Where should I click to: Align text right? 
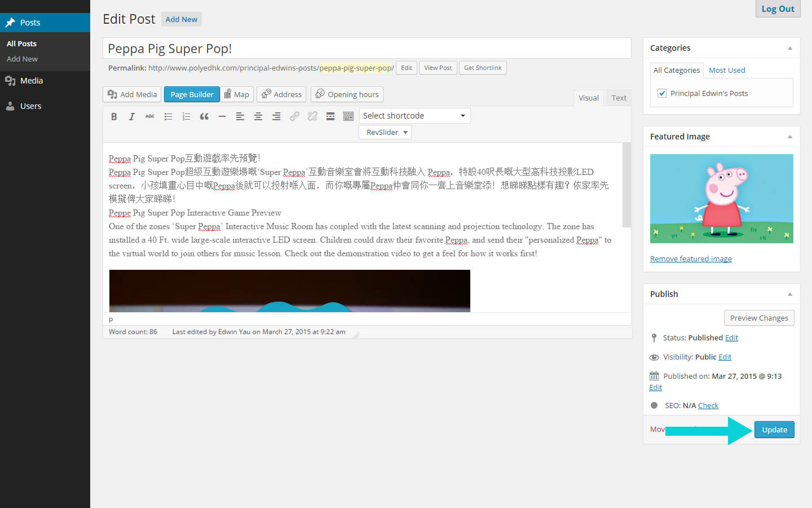[276, 116]
